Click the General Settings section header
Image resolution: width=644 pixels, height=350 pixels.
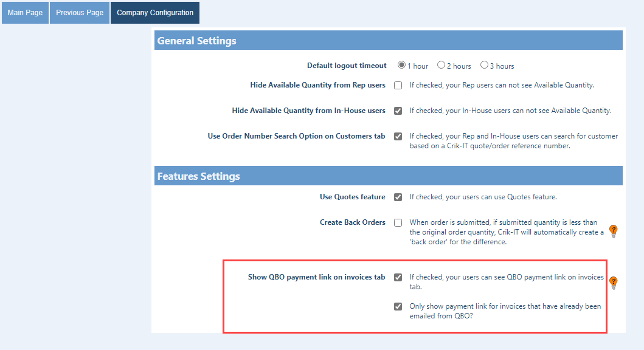coord(197,41)
